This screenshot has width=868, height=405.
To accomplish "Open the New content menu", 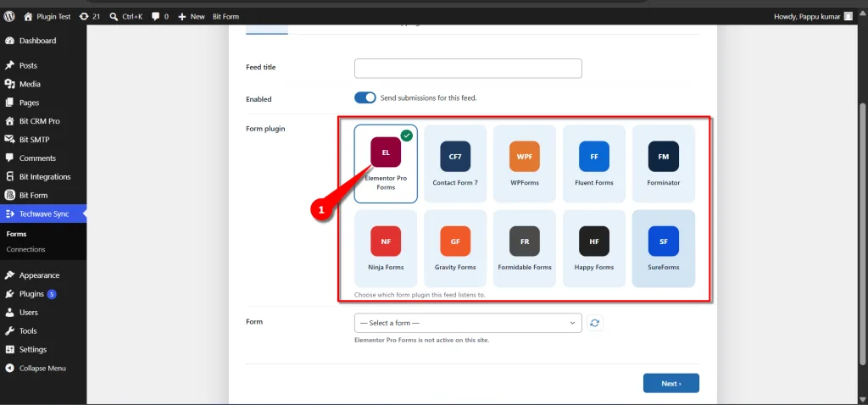I will (192, 17).
